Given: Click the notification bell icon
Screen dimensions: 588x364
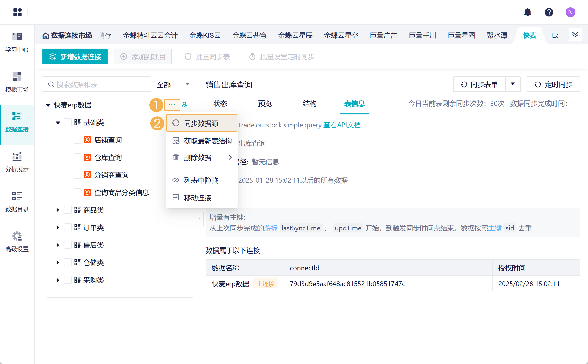Looking at the screenshot, I should (x=527, y=12).
